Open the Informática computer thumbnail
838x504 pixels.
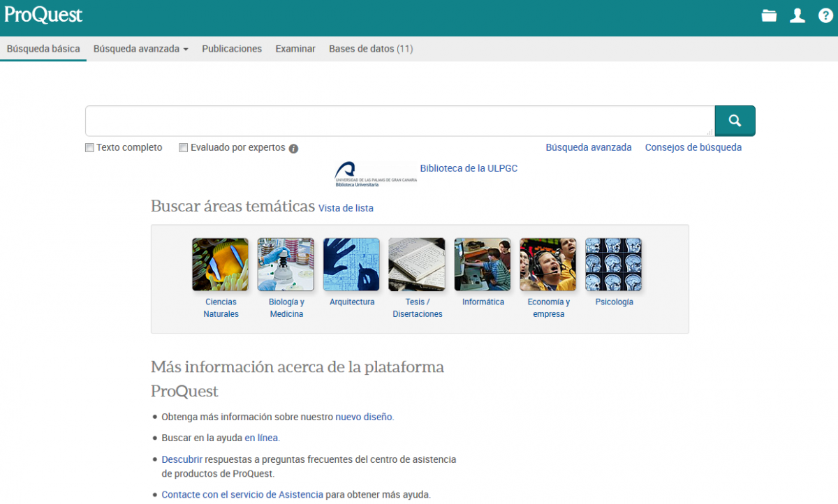pos(483,265)
